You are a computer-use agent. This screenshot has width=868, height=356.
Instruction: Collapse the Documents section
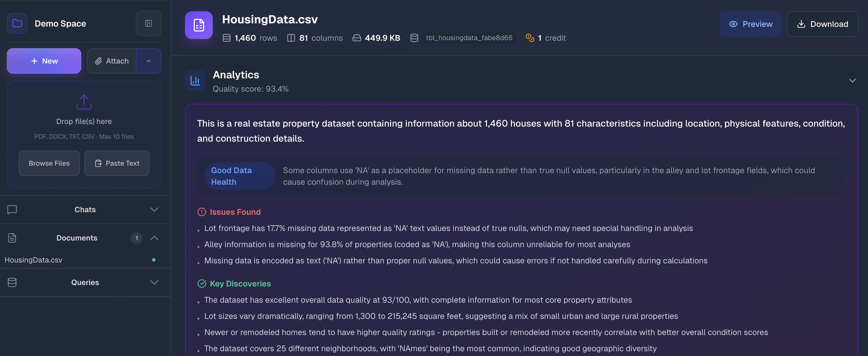[x=154, y=238]
